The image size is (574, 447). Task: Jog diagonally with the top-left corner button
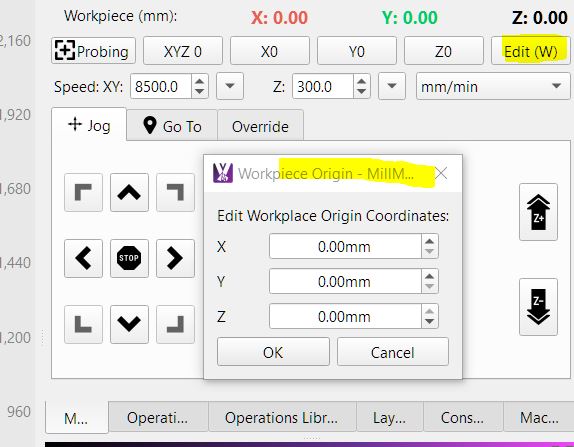point(83,192)
